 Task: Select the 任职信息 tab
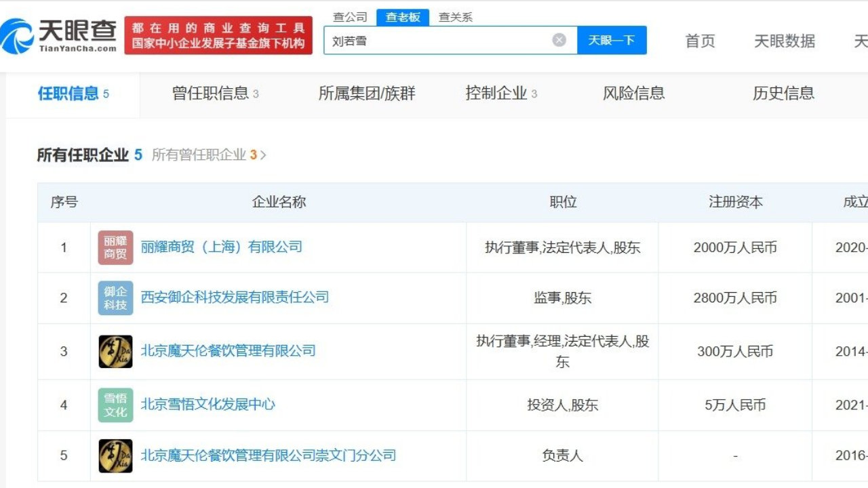[73, 94]
